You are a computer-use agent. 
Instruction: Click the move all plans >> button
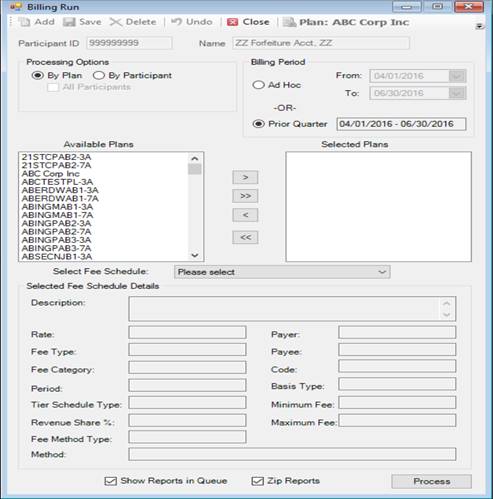[x=245, y=196]
